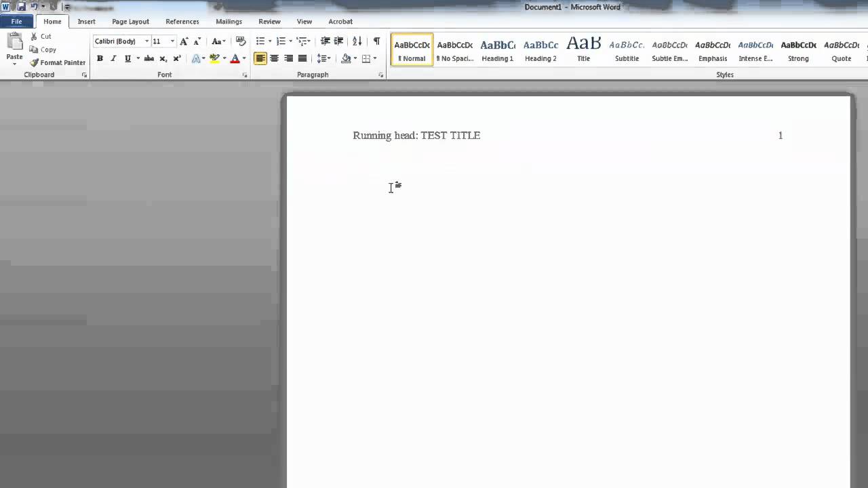Click the Grow Font icon

(x=184, y=41)
